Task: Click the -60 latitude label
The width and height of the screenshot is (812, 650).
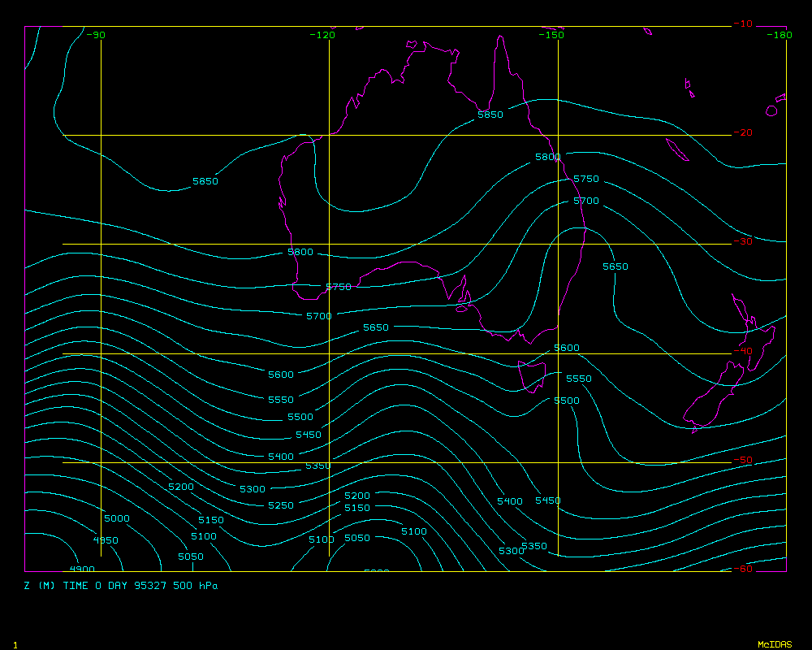Action: (x=742, y=569)
